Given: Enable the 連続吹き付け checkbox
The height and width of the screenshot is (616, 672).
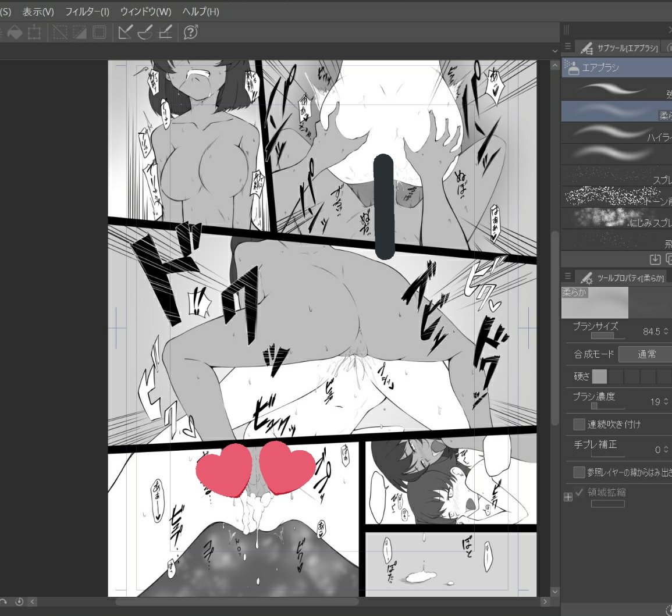Looking at the screenshot, I should point(579,425).
